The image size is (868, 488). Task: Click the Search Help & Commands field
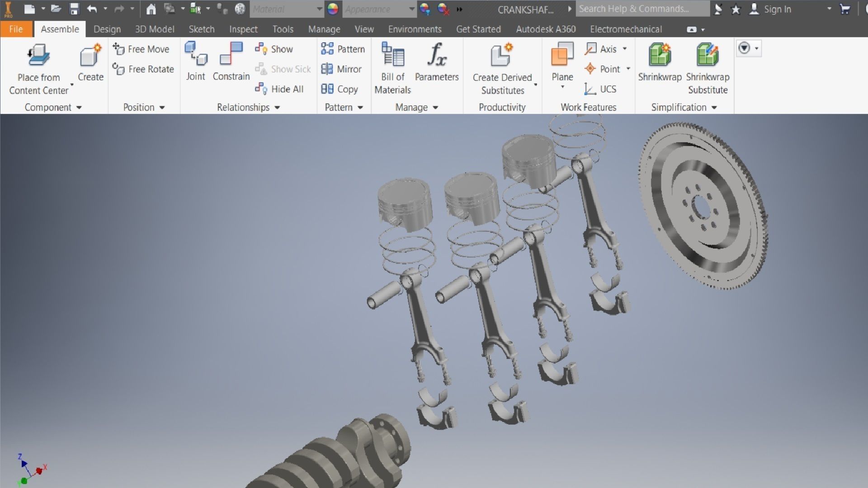[642, 9]
